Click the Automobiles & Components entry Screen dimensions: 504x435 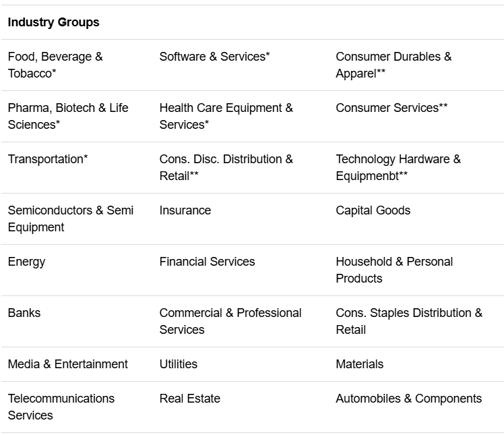click(408, 399)
